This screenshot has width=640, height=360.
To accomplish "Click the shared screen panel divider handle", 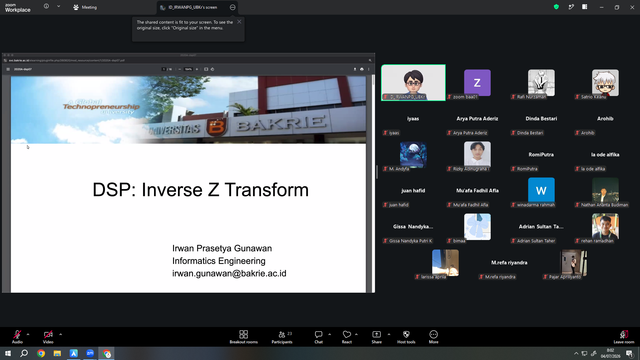I will [x=377, y=172].
